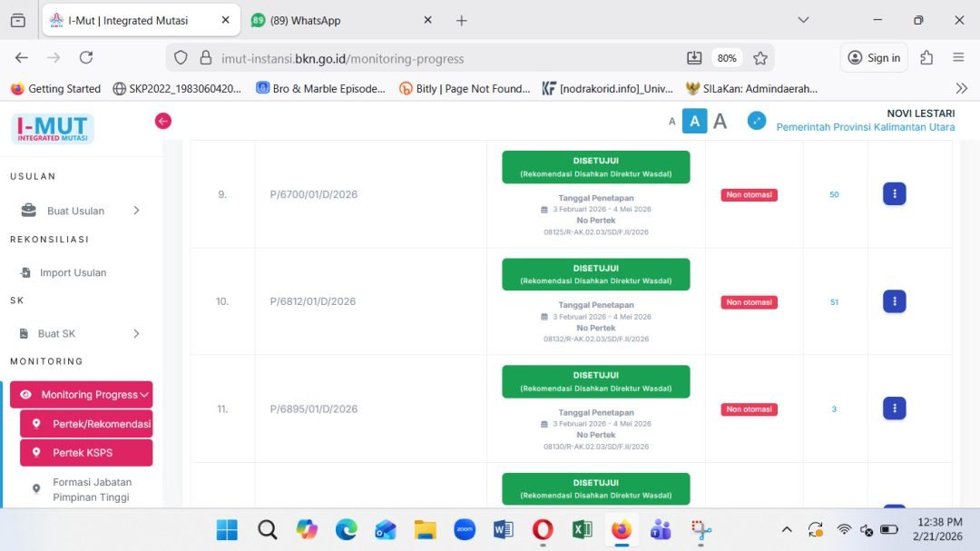The width and height of the screenshot is (980, 551).
Task: Click the Sign in button
Action: point(874,58)
